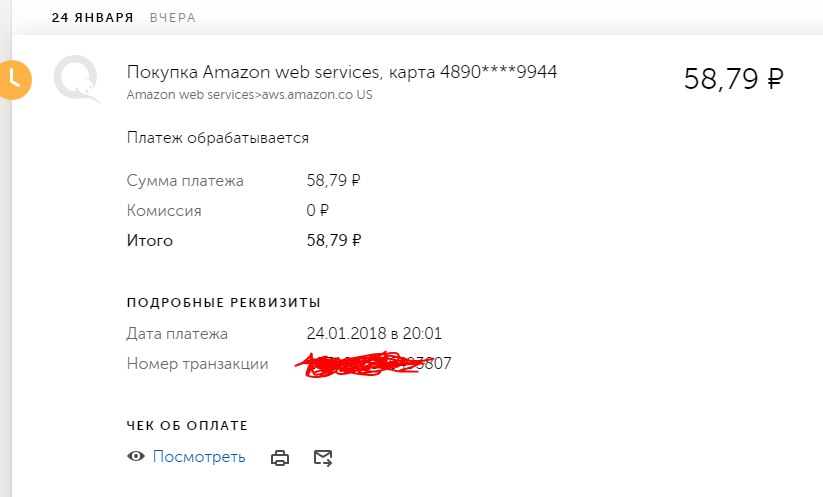Click the orange pending clock status icon
Viewport: 823px width, 497px height.
pos(15,79)
